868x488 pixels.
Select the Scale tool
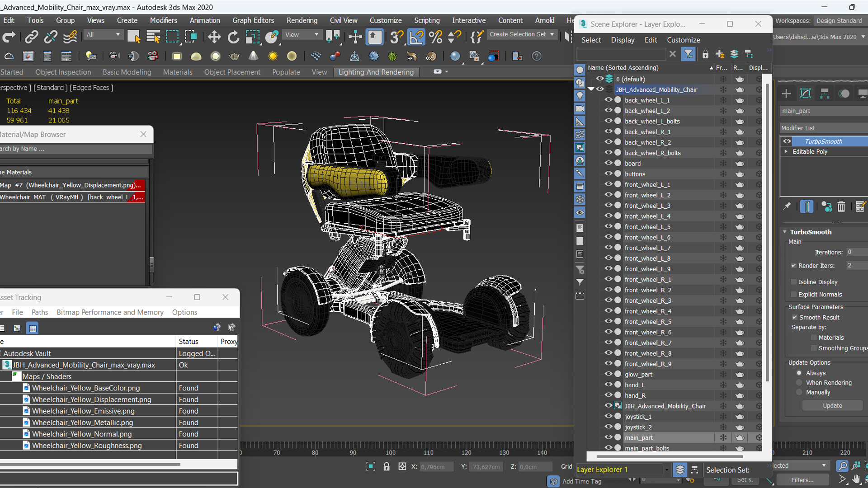(x=252, y=37)
